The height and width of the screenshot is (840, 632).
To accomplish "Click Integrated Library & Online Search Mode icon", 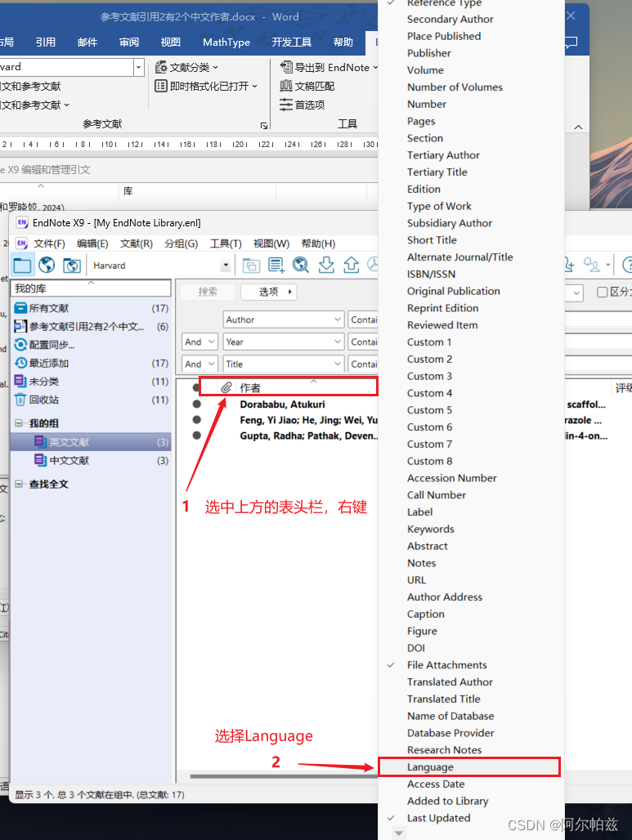I will tap(71, 266).
